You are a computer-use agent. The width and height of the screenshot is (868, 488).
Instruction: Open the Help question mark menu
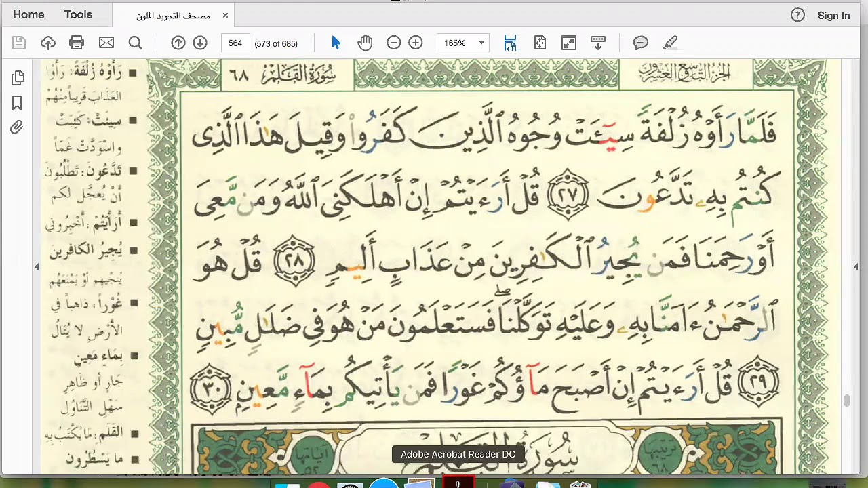[797, 15]
